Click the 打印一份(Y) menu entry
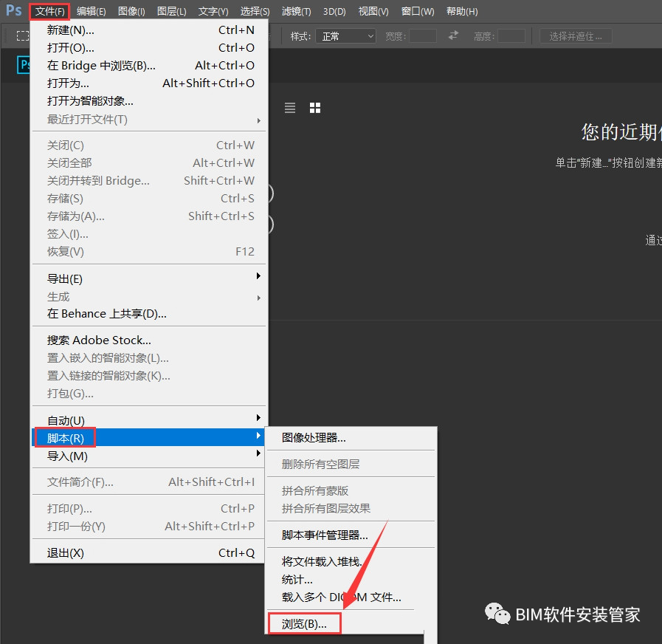The width and height of the screenshot is (662, 644). tap(149, 526)
